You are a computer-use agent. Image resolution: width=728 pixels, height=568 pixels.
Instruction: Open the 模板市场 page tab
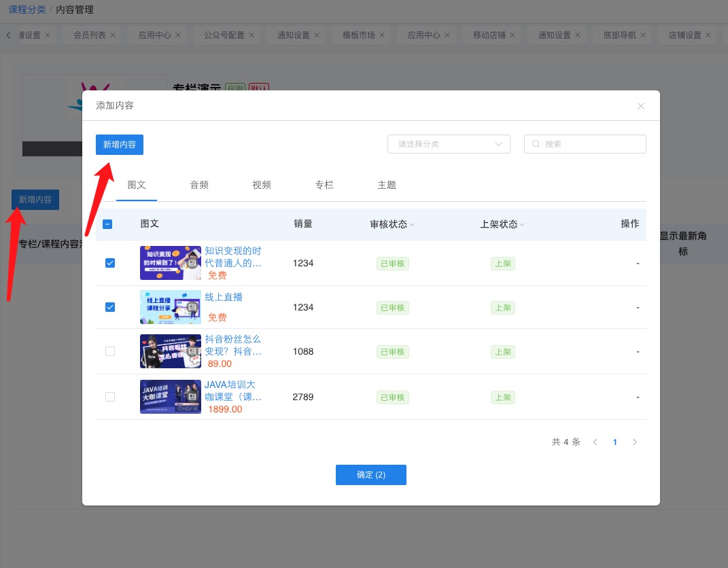pos(358,35)
